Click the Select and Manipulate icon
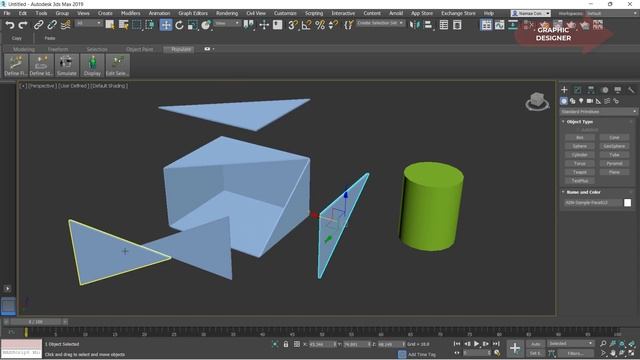The width and height of the screenshot is (640, 360). tap(264, 25)
